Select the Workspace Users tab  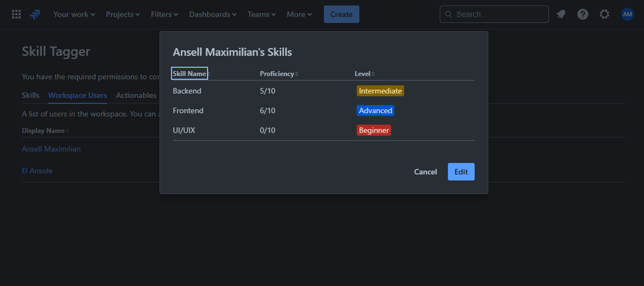78,95
